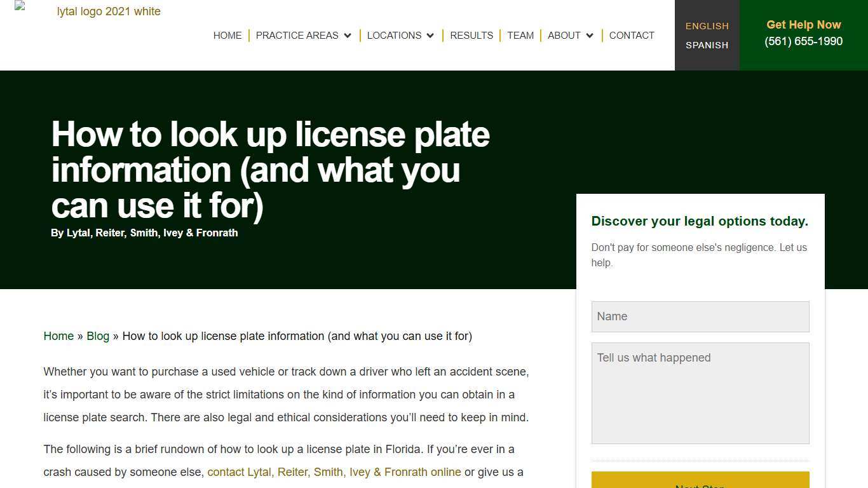Click the article title heading
The height and width of the screenshot is (488, 868).
pos(271,170)
